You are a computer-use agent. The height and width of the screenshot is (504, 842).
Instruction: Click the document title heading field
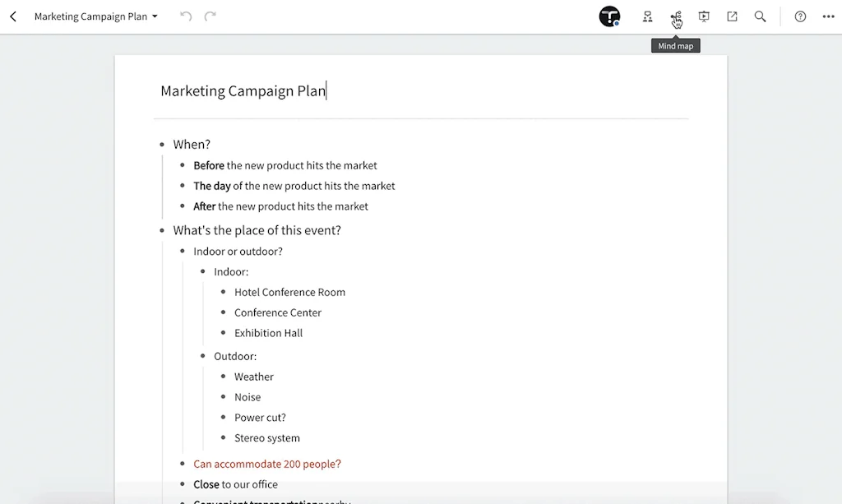(243, 91)
